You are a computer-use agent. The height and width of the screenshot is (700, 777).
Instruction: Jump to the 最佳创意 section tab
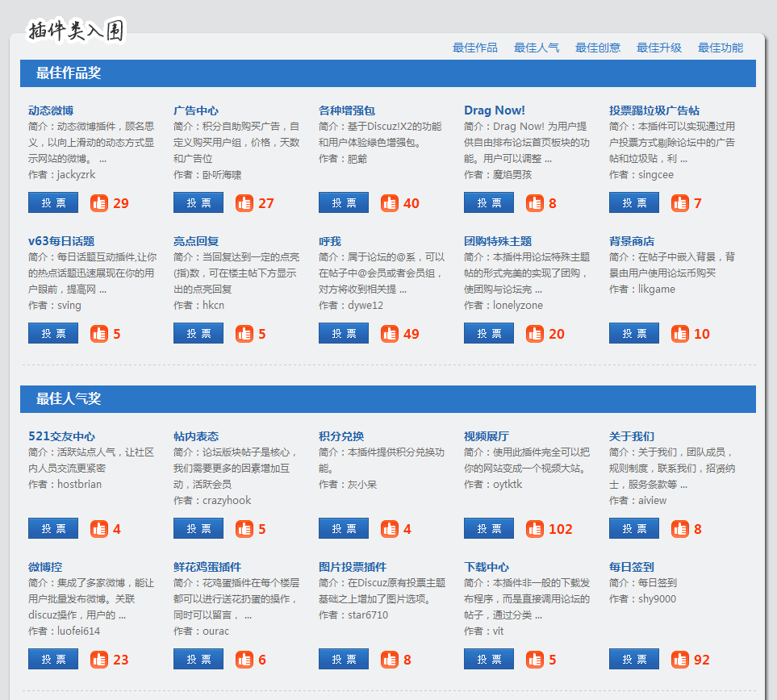[598, 48]
